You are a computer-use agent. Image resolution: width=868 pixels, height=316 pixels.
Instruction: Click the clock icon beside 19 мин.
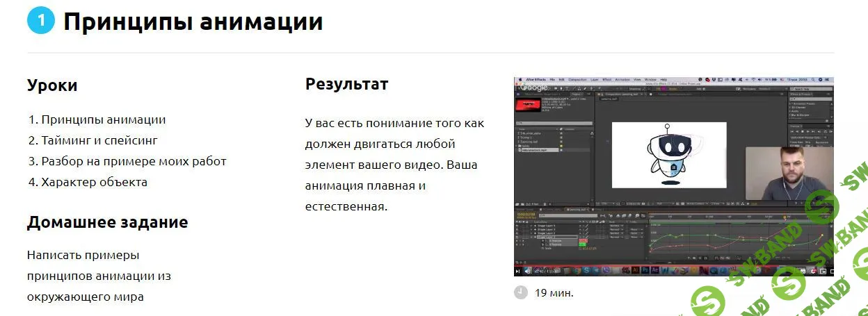coord(521,292)
